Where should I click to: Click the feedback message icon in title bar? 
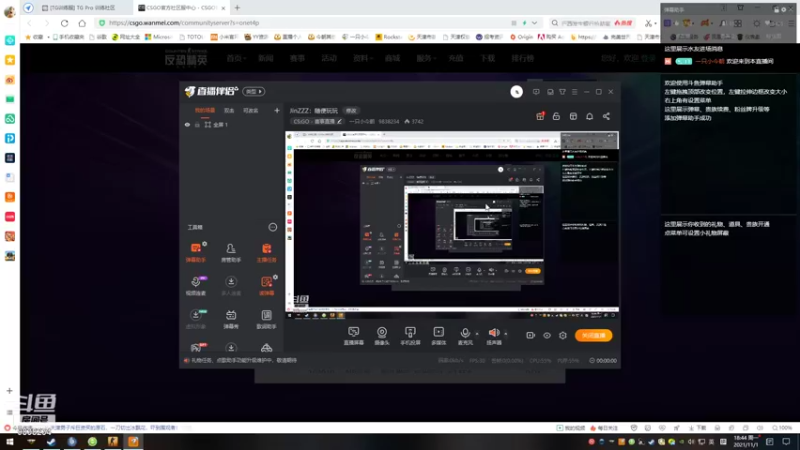click(x=536, y=92)
